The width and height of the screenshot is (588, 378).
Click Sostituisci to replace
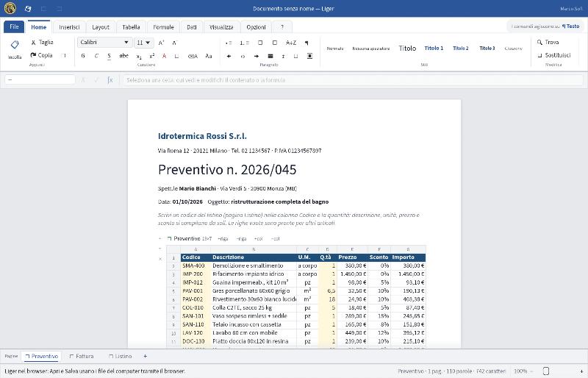pos(554,55)
